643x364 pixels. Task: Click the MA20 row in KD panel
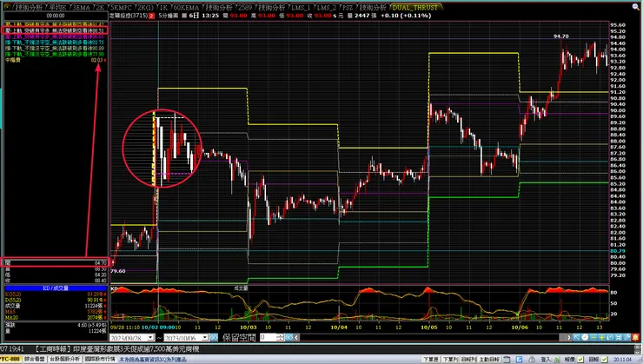[56, 318]
